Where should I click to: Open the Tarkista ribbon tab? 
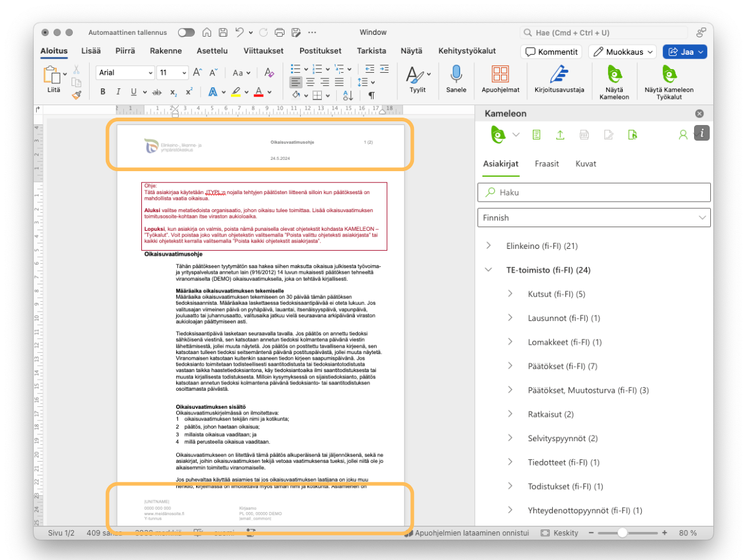coord(372,51)
